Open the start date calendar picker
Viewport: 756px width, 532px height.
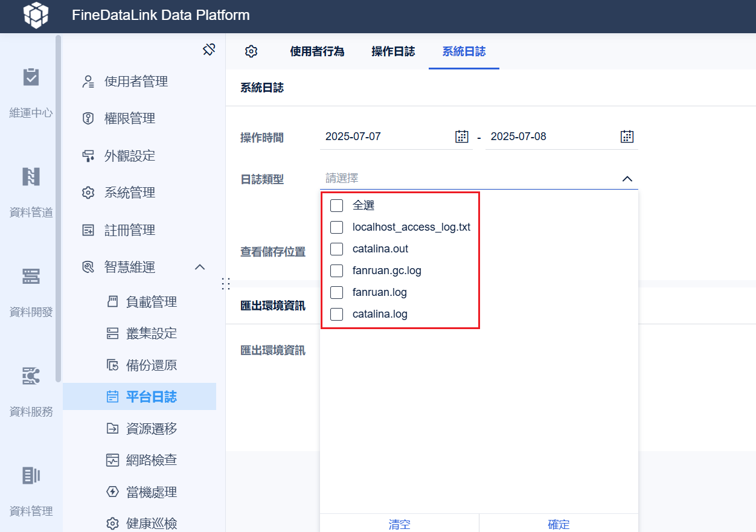coord(462,136)
